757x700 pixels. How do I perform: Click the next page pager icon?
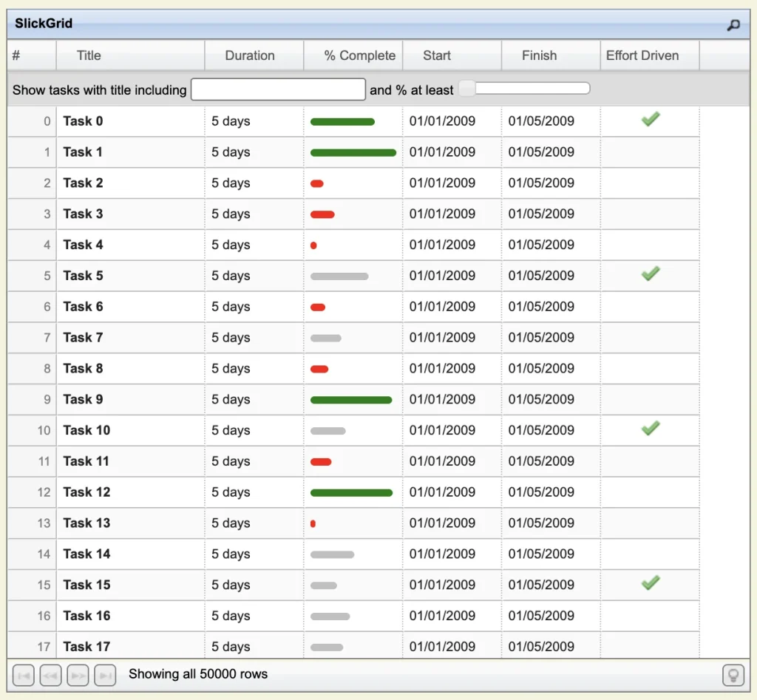pos(78,675)
